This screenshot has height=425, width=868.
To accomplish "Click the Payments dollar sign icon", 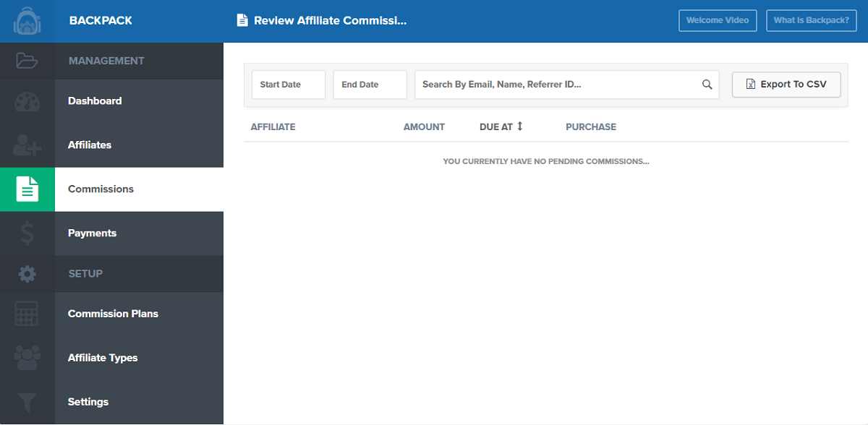I will click(27, 233).
